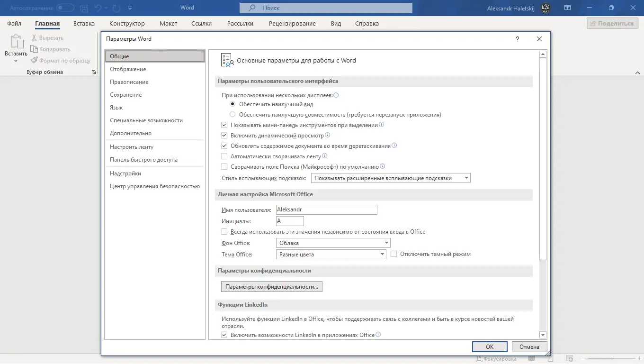Click the Инициалы input field
The width and height of the screenshot is (644, 364).
click(290, 221)
